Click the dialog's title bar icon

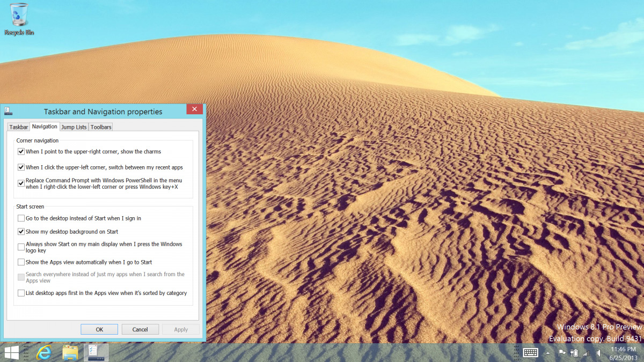pyautogui.click(x=8, y=112)
